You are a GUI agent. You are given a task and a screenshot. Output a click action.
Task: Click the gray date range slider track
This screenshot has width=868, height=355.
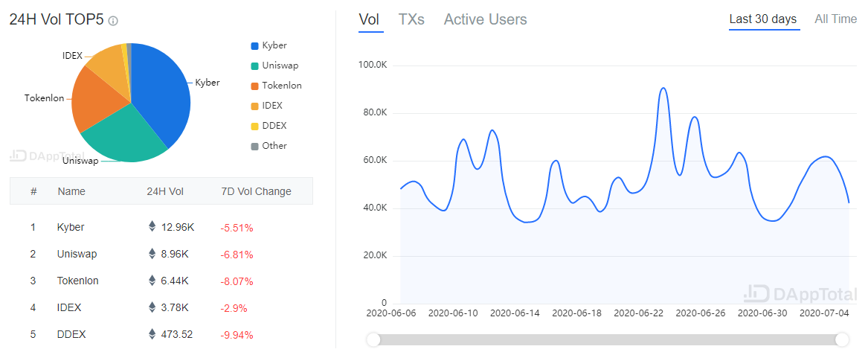608,339
